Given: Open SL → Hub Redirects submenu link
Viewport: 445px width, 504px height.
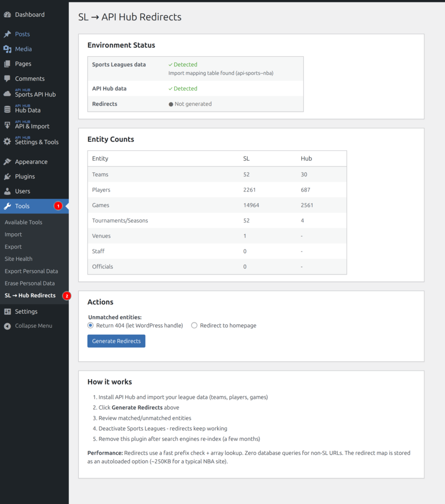Looking at the screenshot, I should point(30,295).
